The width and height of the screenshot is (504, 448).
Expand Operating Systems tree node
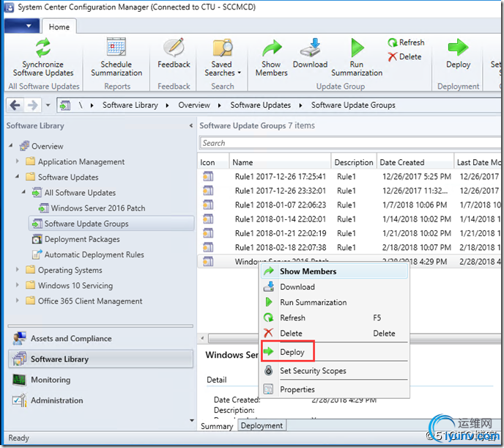18,269
